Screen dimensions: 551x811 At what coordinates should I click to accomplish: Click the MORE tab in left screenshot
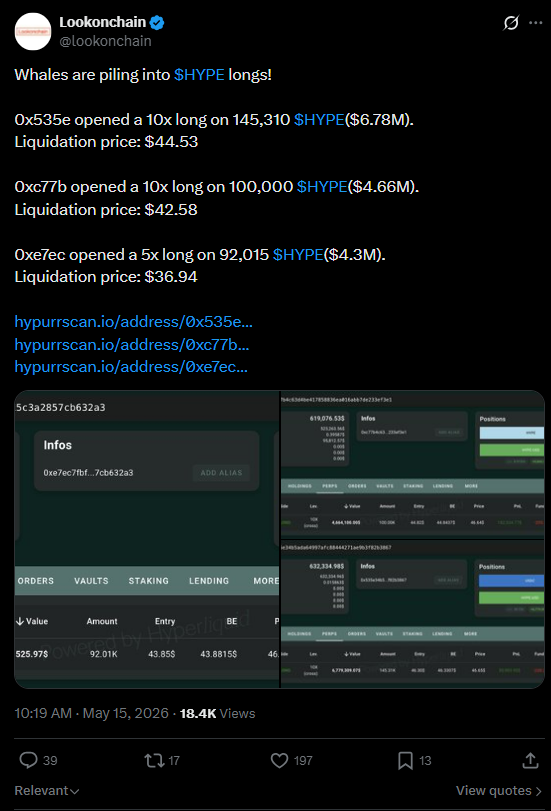click(266, 581)
